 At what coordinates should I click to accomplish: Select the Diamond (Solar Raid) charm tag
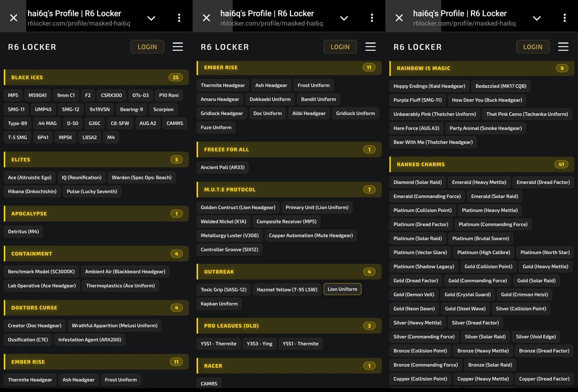[x=417, y=182]
